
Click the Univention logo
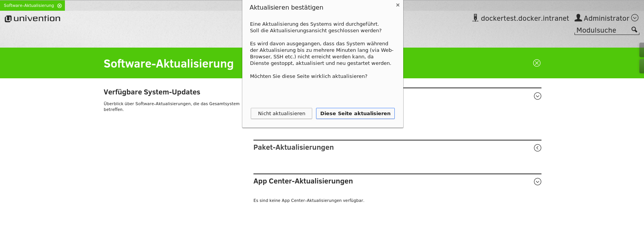pyautogui.click(x=33, y=18)
